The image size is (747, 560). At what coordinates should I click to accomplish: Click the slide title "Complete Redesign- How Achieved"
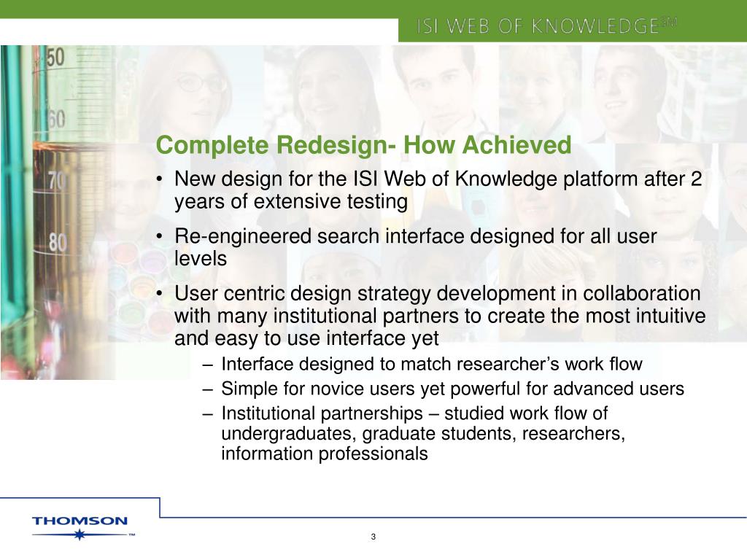click(x=363, y=145)
